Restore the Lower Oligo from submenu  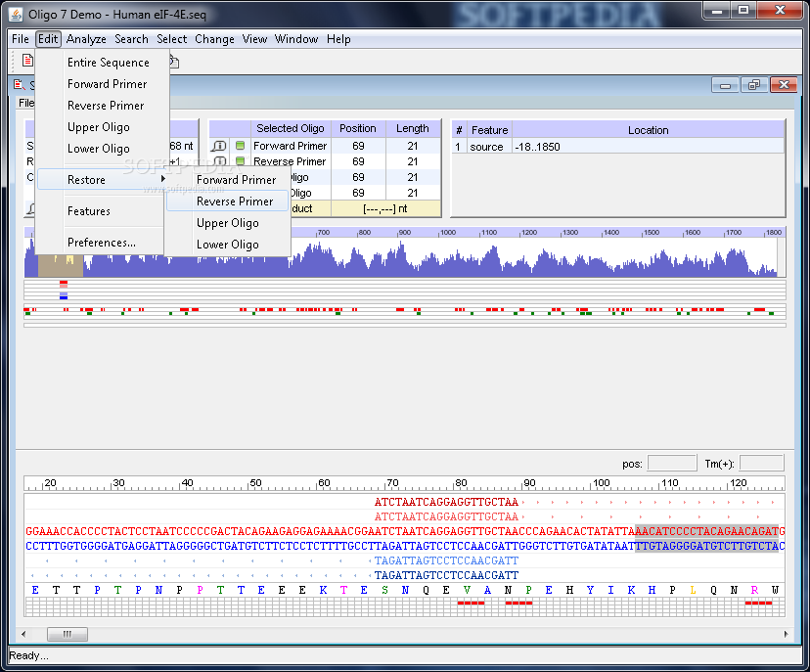click(228, 245)
